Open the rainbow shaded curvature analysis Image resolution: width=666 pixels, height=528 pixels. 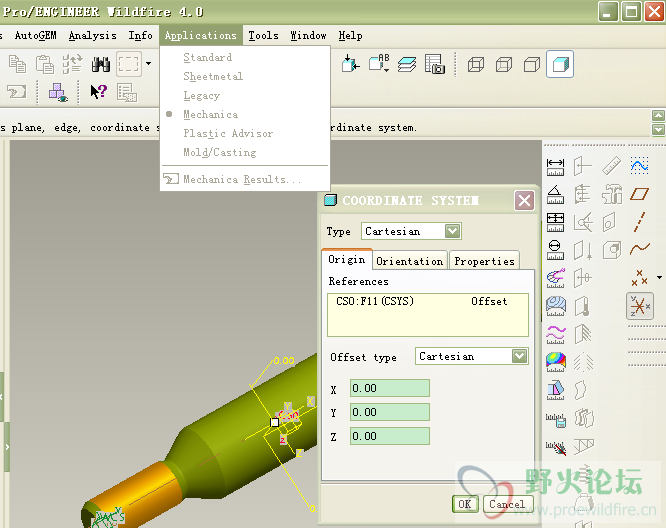556,362
